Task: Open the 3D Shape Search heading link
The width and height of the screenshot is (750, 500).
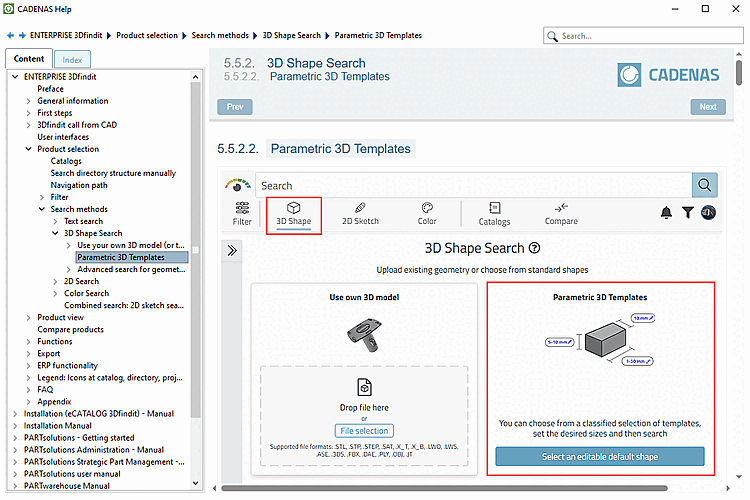Action: [316, 63]
